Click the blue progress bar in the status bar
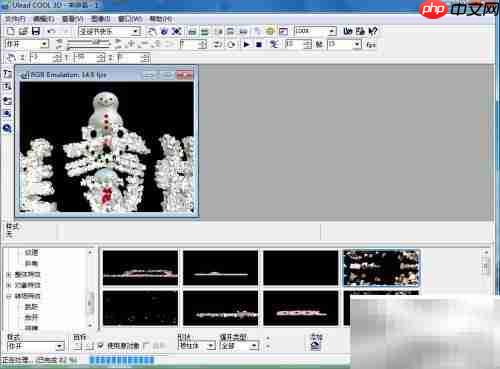The image size is (500, 369). [x=122, y=360]
